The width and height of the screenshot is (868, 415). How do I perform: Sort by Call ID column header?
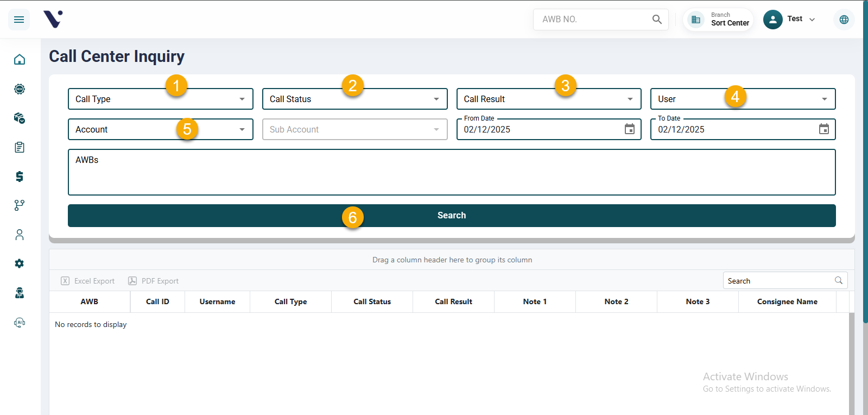tap(157, 301)
